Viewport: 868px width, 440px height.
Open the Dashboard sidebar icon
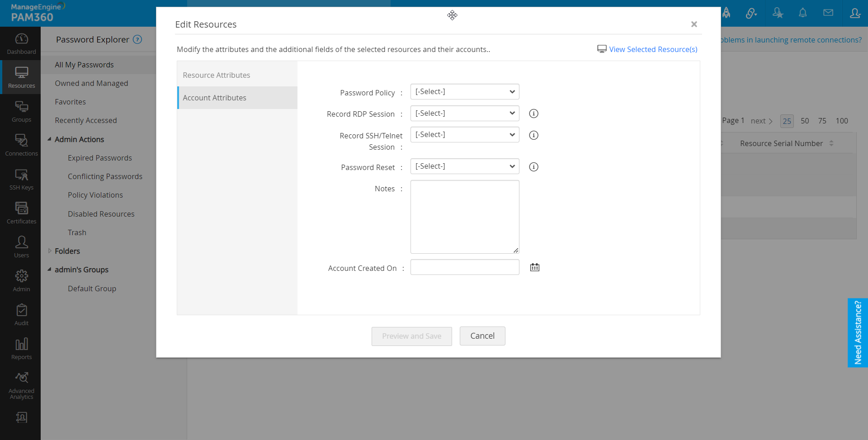click(x=21, y=44)
